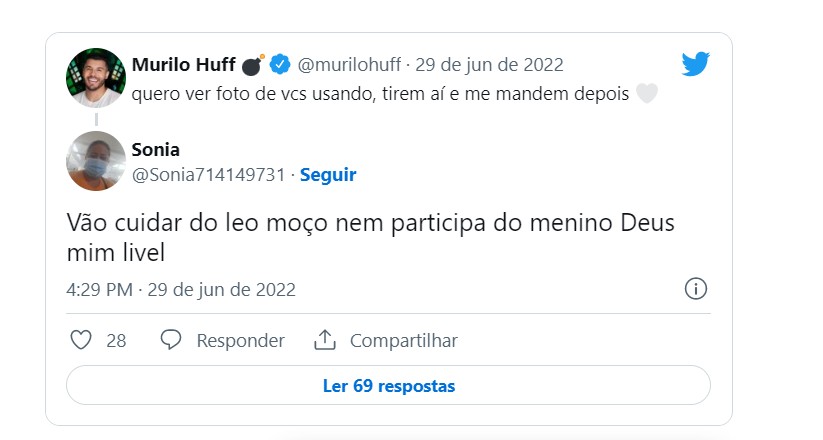Click Murilo Huff's blue verified badge
This screenshot has width=823, height=440.
tap(280, 65)
